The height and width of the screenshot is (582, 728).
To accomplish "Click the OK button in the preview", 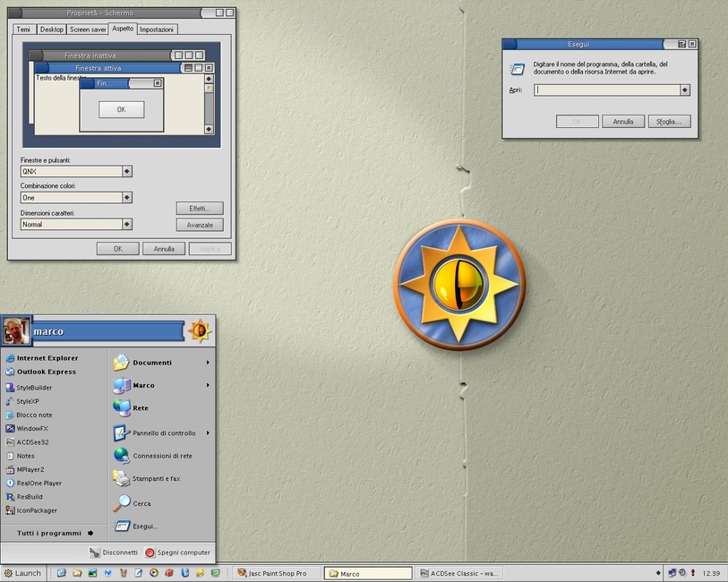I will pyautogui.click(x=121, y=109).
